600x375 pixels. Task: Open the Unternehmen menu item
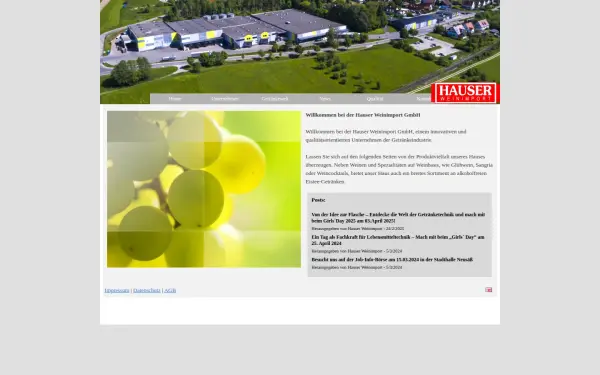click(x=225, y=99)
